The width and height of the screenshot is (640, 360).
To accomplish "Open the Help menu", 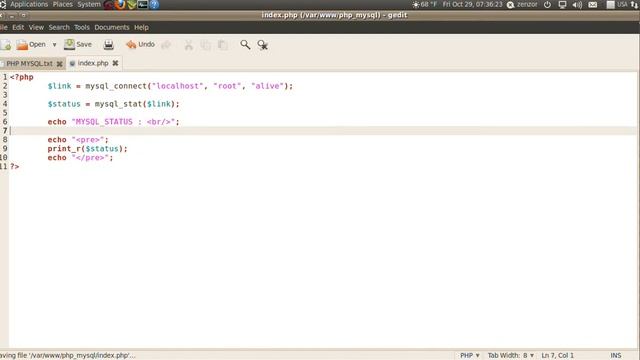I will coord(141,27).
